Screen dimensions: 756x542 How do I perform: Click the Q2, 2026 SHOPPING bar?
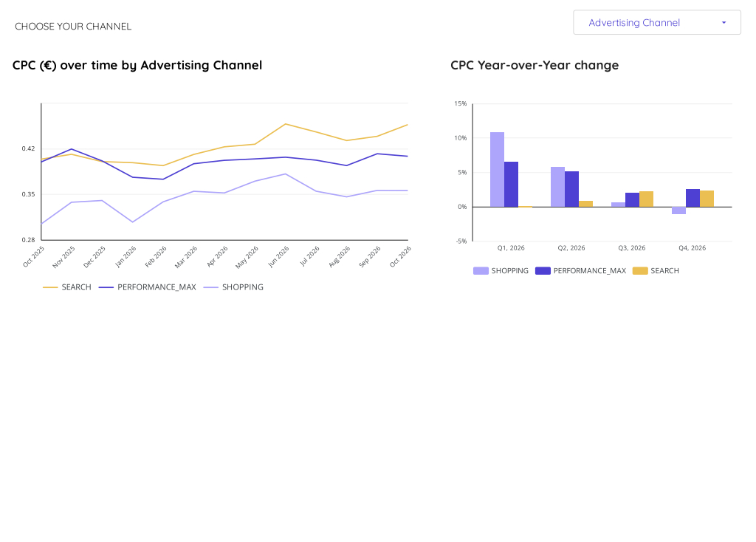coord(558,187)
